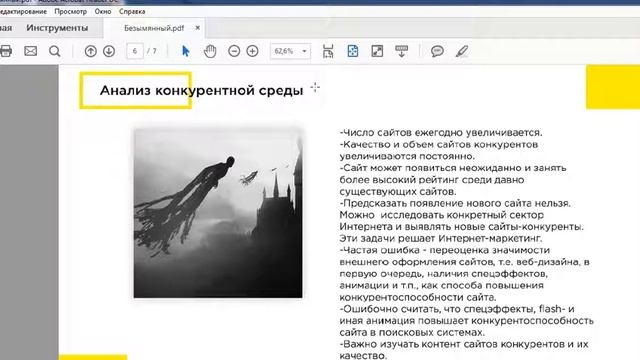Screen dimensions: 640x360
Task: Open the Редактирование menu
Action: [23, 11]
